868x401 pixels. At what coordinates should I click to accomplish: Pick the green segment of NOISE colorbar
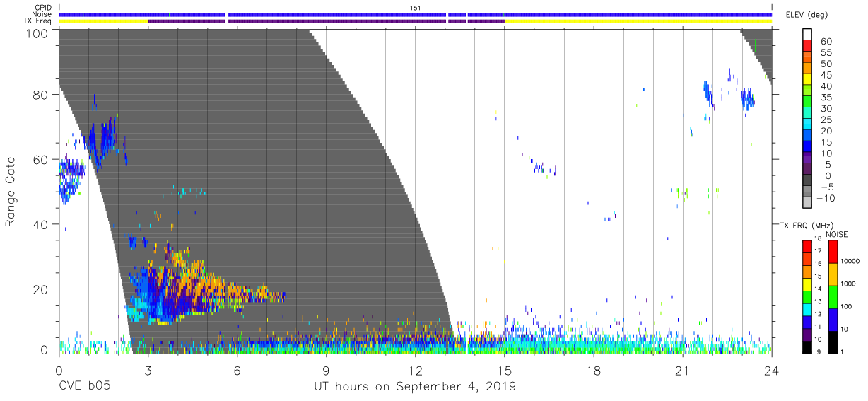coord(833,297)
